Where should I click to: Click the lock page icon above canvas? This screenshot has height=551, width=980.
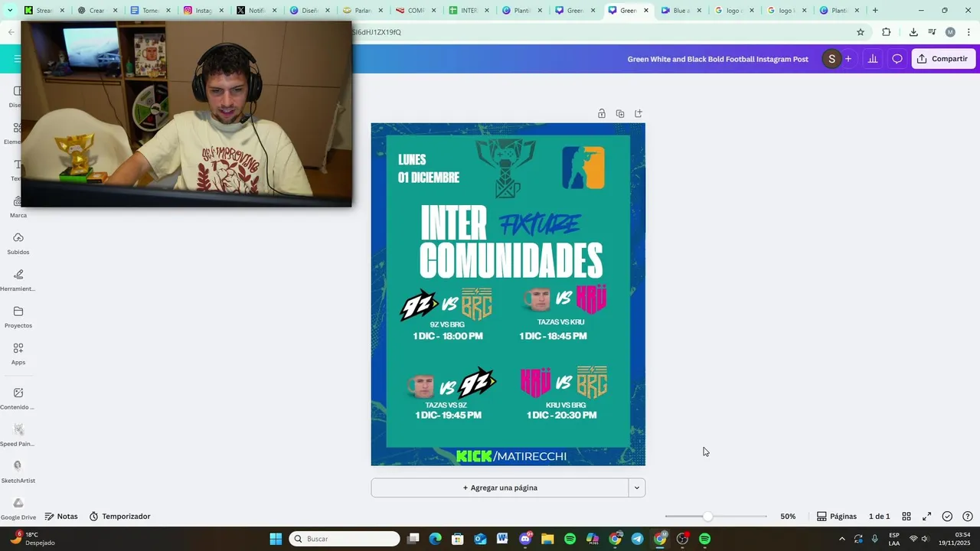[602, 113]
